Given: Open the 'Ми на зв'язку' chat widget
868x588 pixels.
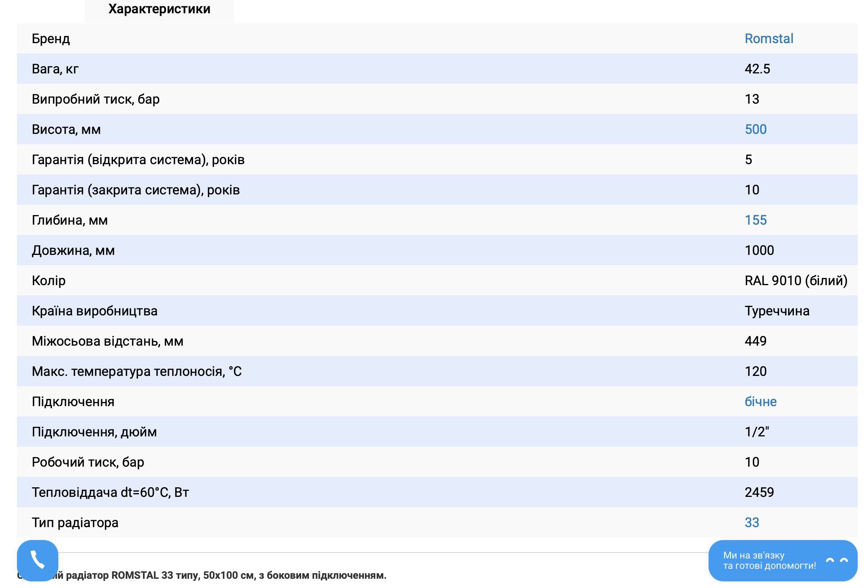Looking at the screenshot, I should (782, 560).
